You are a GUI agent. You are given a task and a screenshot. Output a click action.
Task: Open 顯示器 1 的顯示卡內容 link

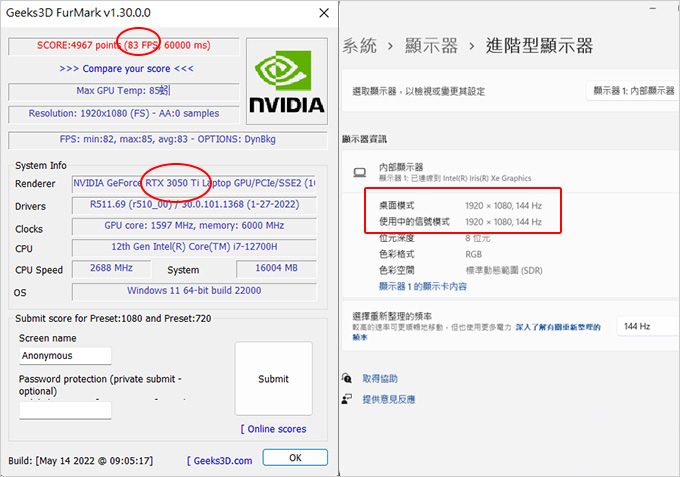click(423, 286)
